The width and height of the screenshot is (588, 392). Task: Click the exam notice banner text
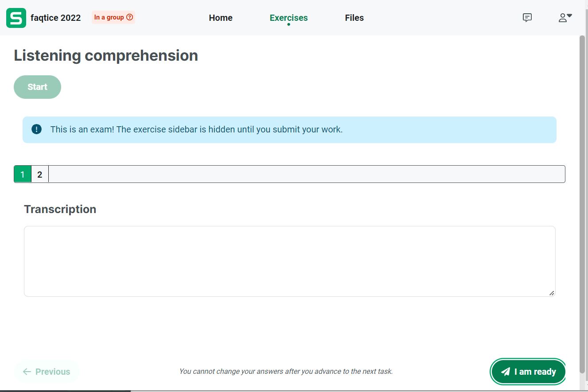(196, 130)
